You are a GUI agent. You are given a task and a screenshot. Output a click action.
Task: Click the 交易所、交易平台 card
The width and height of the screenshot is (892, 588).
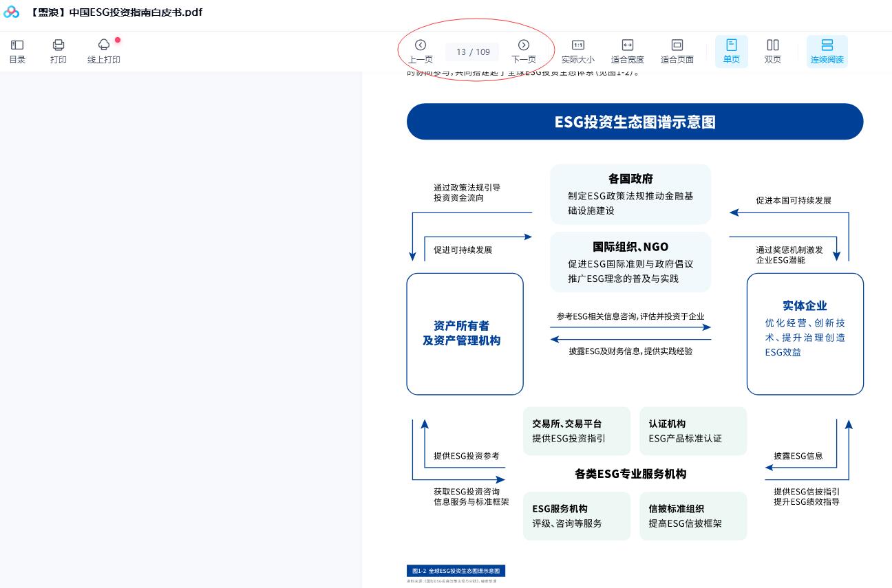point(576,431)
